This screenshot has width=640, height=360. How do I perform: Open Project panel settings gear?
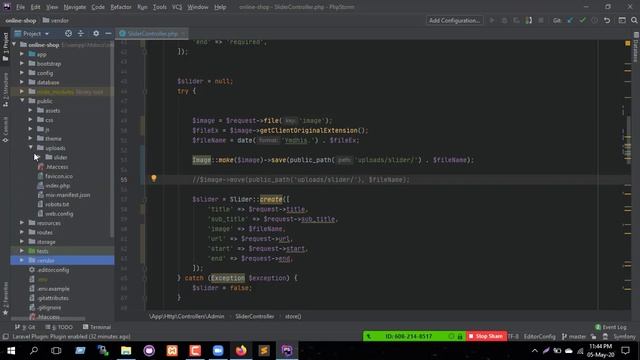click(96, 33)
